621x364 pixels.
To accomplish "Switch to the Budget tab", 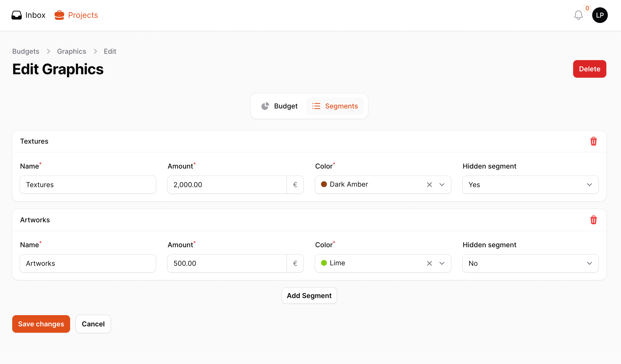I will pos(279,106).
